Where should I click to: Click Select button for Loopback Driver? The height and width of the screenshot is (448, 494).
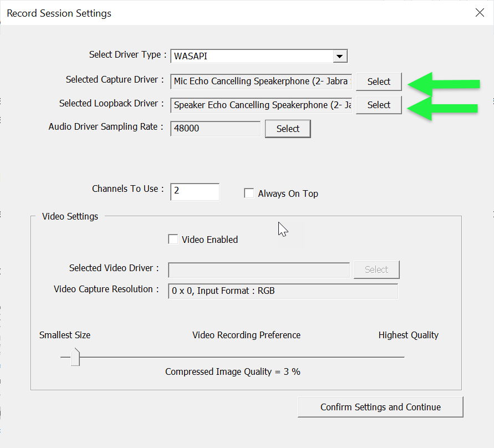[x=379, y=105]
